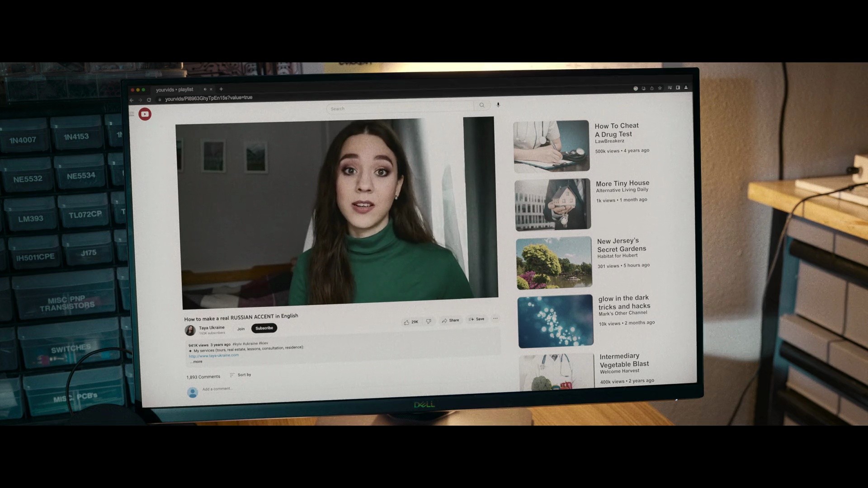
Task: Subscribe to Taya Ukraine channel
Action: [264, 328]
